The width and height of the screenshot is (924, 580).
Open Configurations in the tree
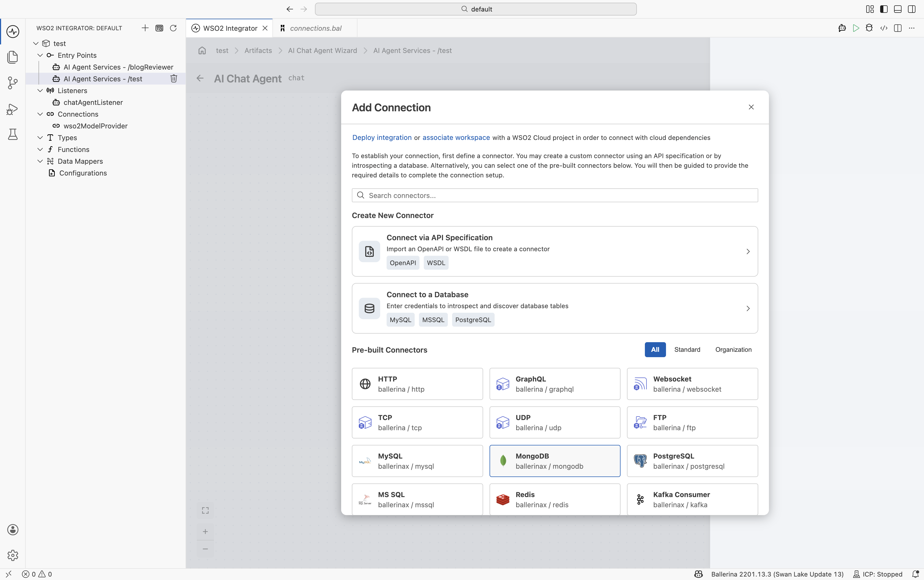[83, 173]
